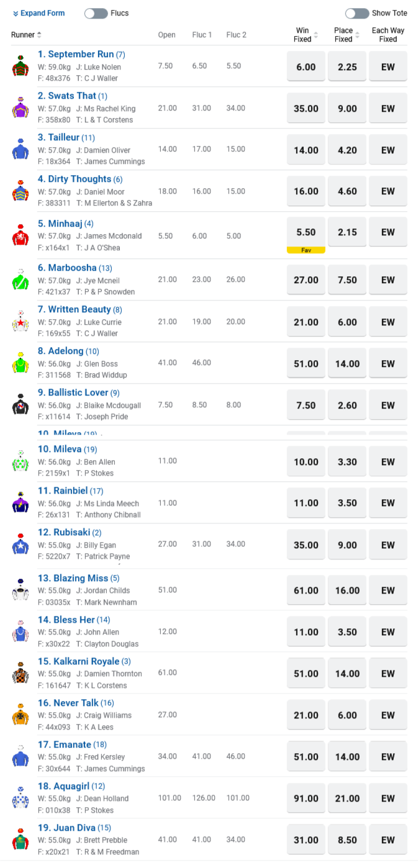Select Tailleur place odds 4.20

pyautogui.click(x=347, y=150)
